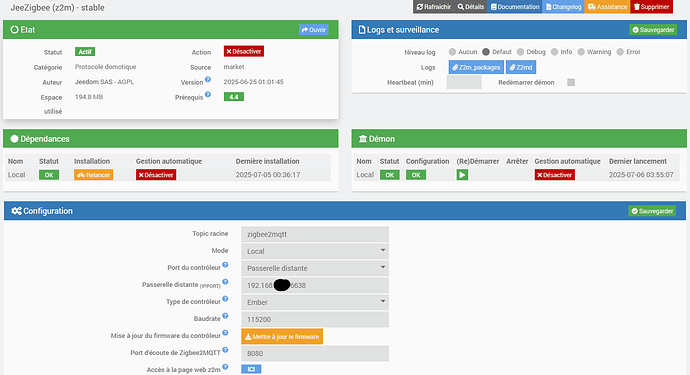Expand the Type de contrôleur Ember dropdown

(315, 302)
